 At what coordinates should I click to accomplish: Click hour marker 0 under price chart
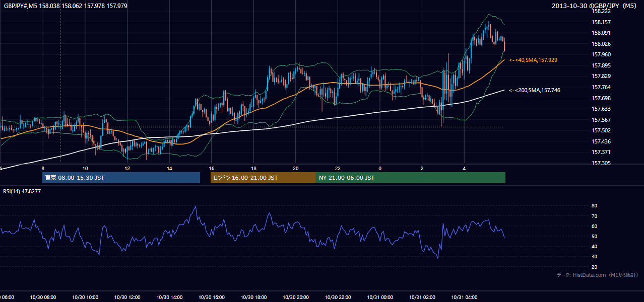coord(380,168)
